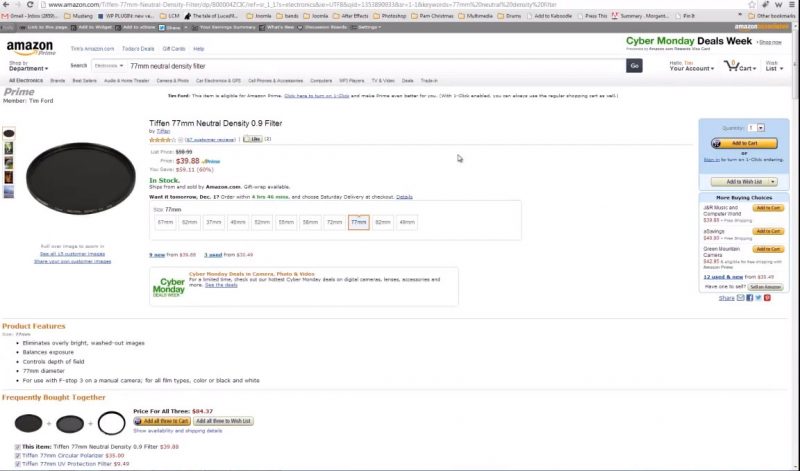Uncheck the Tiffen 77mm Circular Polarizer checkbox
The width and height of the screenshot is (800, 471).
(x=18, y=455)
